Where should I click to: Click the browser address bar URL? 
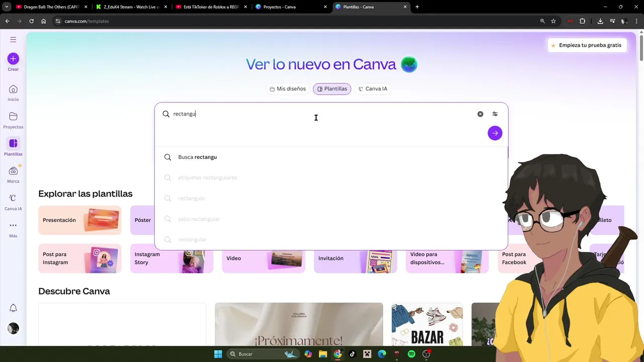coord(87,21)
